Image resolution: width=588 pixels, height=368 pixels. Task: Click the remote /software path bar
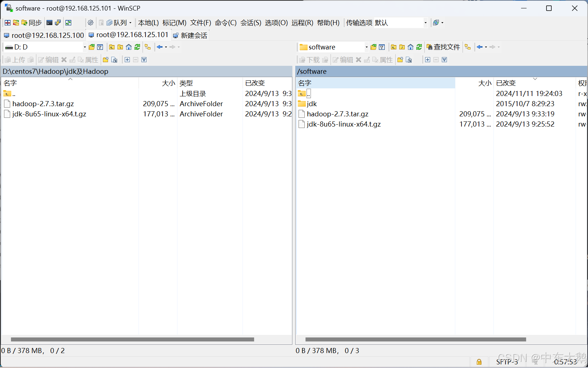click(441, 71)
